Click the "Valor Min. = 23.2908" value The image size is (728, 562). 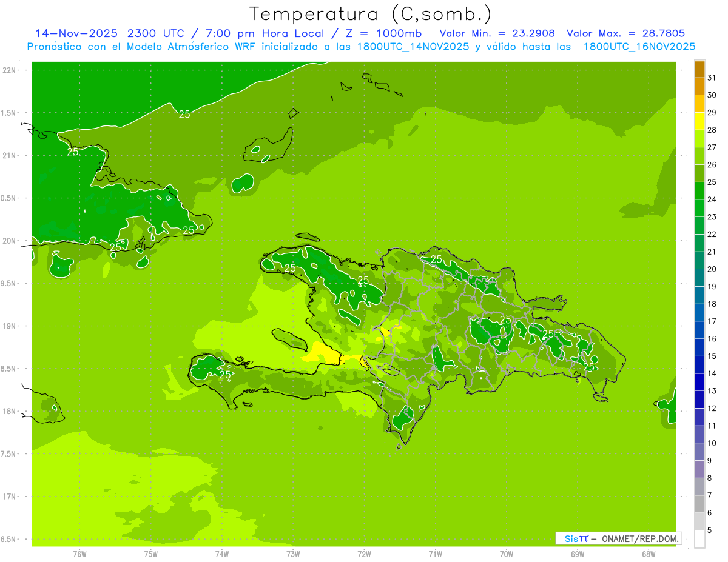497,33
